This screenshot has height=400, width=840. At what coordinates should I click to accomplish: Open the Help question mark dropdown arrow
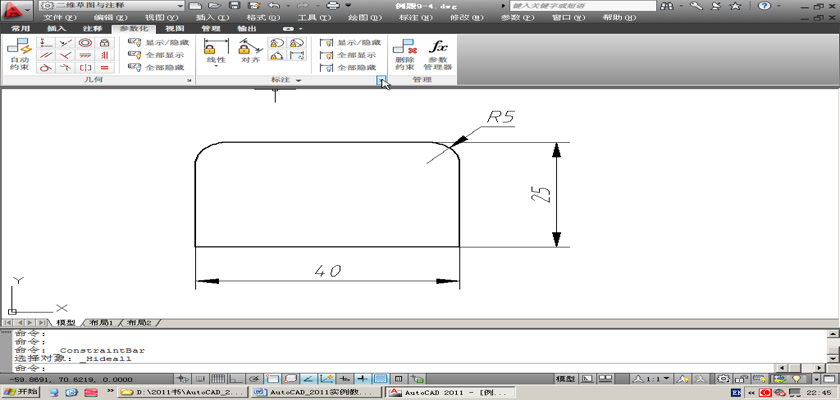(779, 6)
